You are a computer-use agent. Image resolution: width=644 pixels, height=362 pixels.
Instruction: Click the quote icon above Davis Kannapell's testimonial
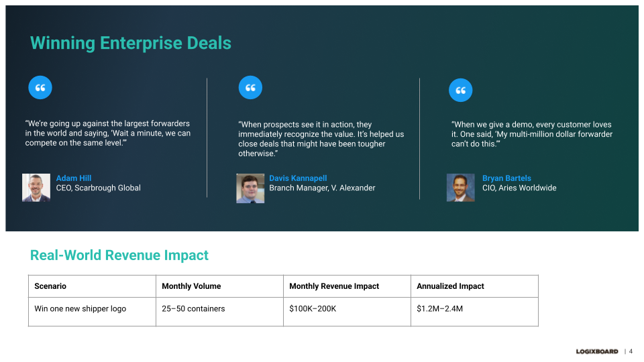click(x=250, y=87)
